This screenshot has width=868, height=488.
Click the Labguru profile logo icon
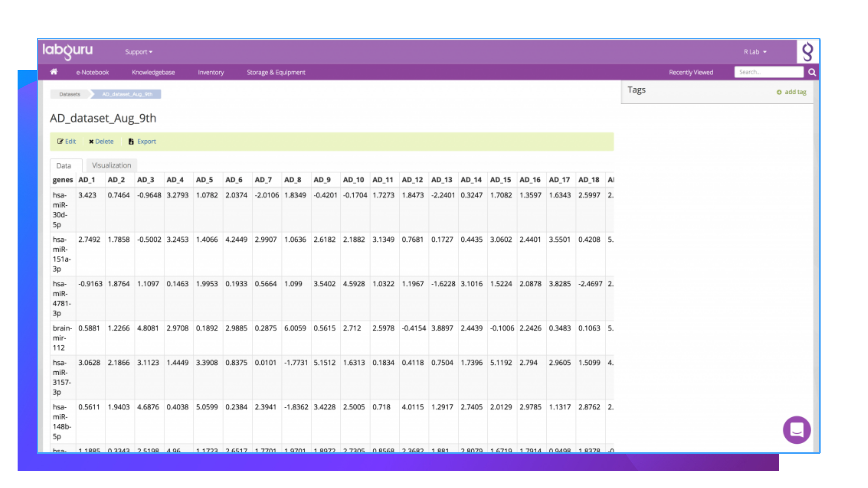(808, 52)
